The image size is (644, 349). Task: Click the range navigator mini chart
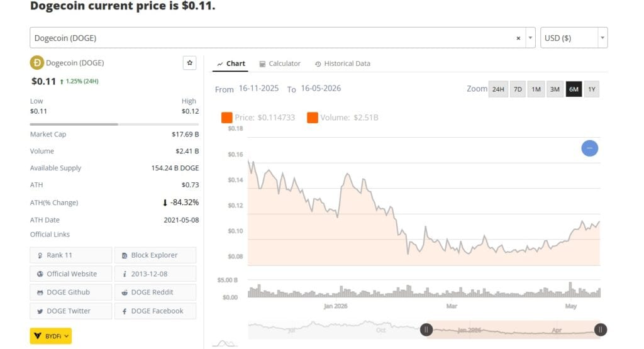tap(425, 330)
